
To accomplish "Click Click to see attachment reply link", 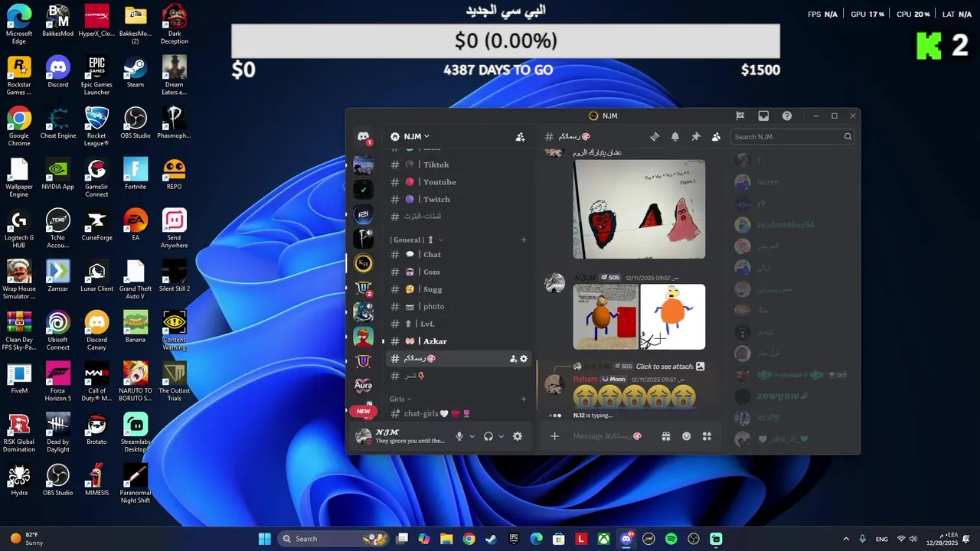I will coord(665,367).
